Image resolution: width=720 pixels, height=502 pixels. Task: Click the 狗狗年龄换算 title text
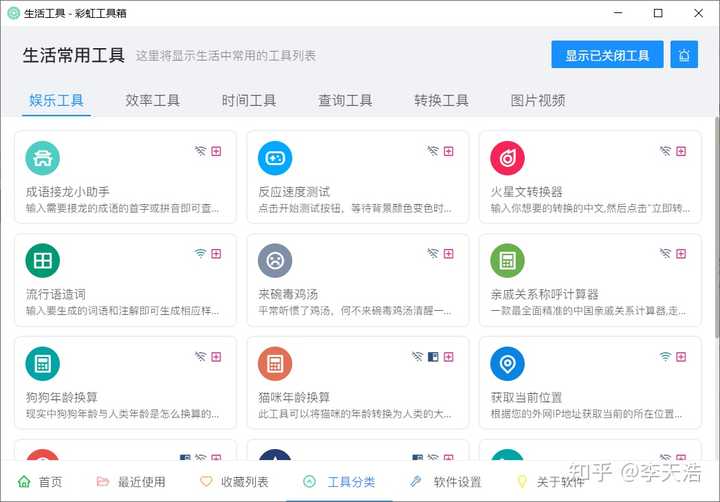coord(62,397)
